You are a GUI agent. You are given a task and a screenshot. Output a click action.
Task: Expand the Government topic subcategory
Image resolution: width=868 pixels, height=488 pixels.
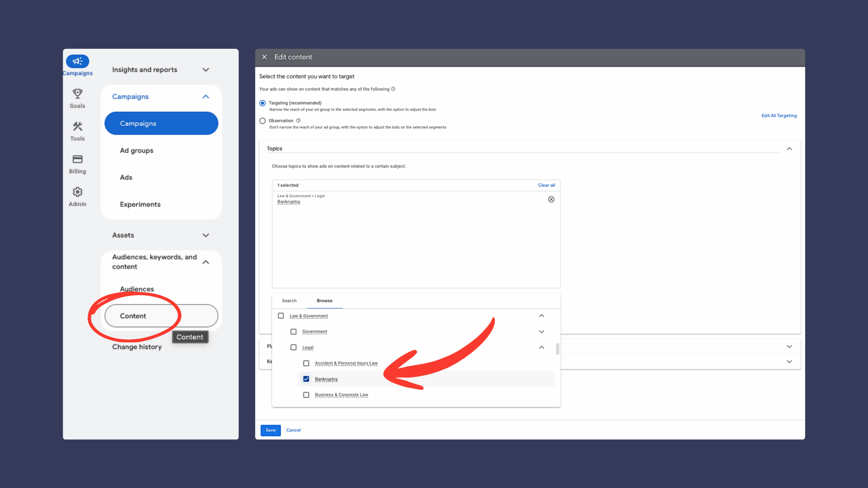[x=541, y=332]
